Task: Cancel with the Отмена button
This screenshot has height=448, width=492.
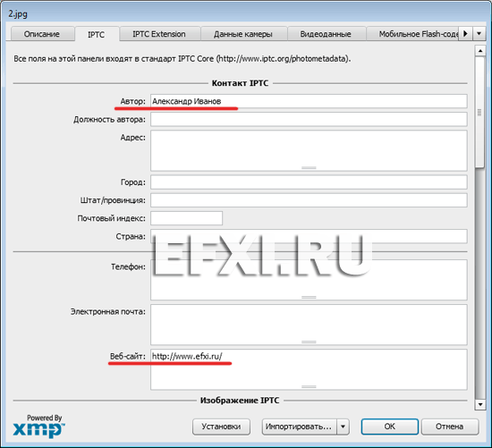Action: (450, 427)
